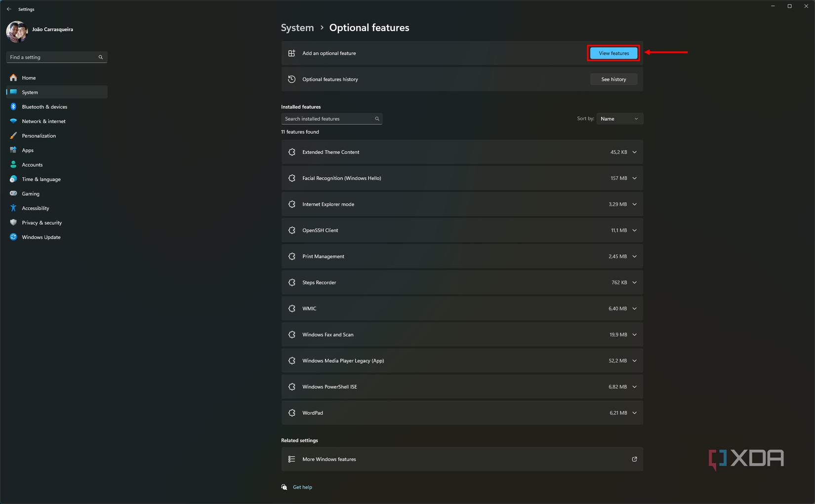815x504 pixels.
Task: Click the See history button
Action: click(613, 79)
